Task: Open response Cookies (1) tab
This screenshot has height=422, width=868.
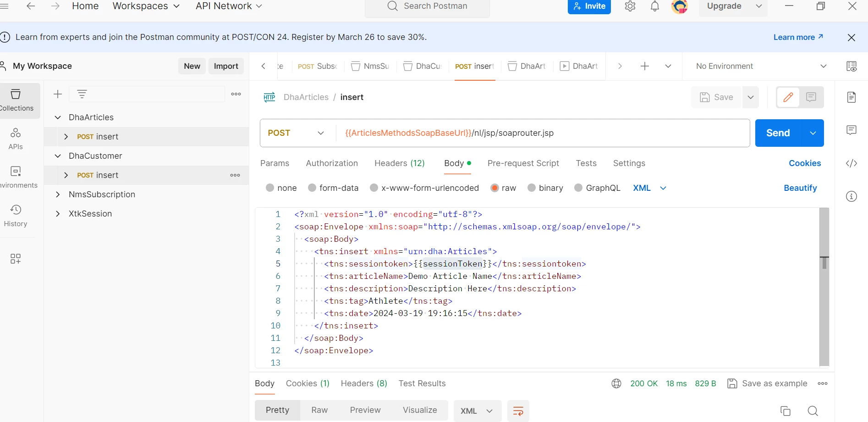Action: pos(308,383)
